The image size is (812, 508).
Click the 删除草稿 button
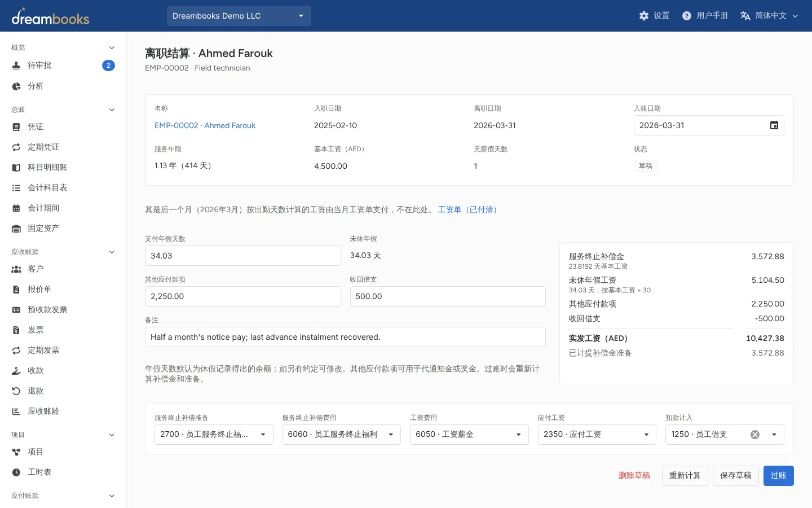pyautogui.click(x=634, y=476)
